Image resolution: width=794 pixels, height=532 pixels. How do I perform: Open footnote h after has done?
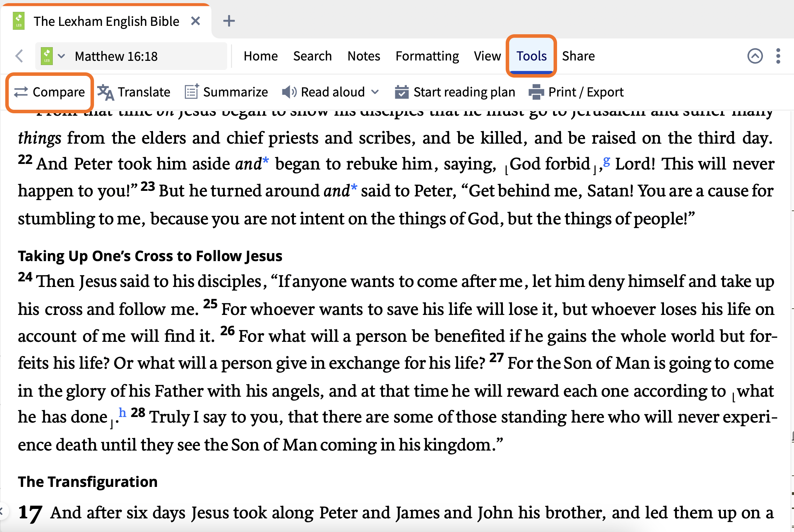click(x=122, y=412)
